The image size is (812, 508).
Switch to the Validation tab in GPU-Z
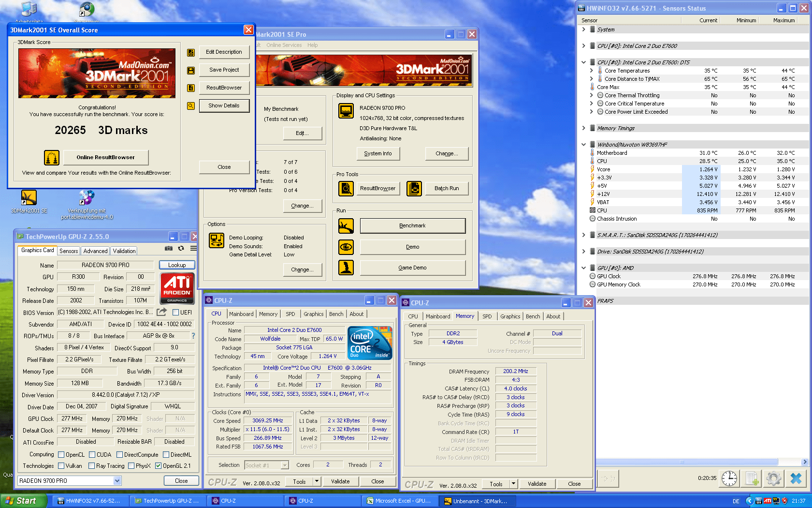click(x=124, y=251)
